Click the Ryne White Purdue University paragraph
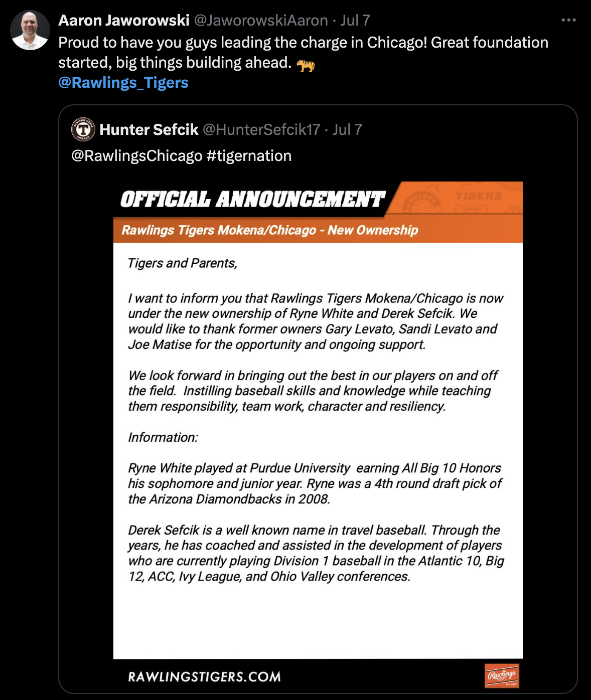This screenshot has height=700, width=591. [315, 483]
